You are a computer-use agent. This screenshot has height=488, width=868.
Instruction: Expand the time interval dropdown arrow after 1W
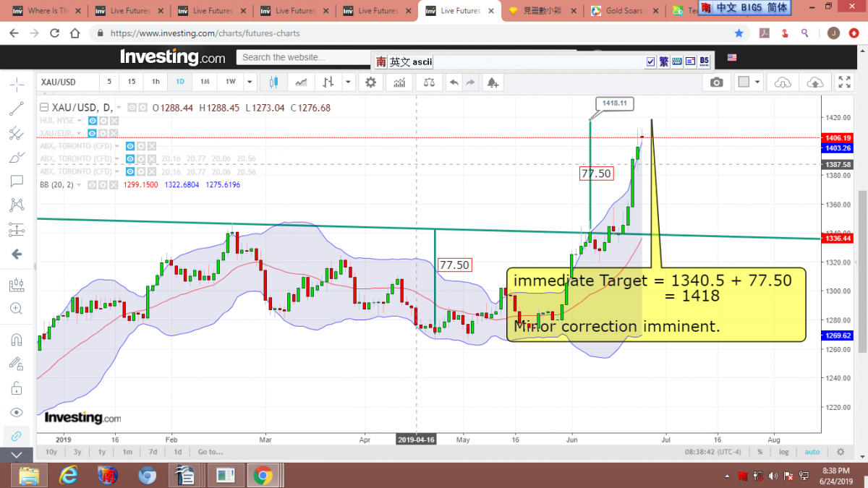[x=250, y=82]
